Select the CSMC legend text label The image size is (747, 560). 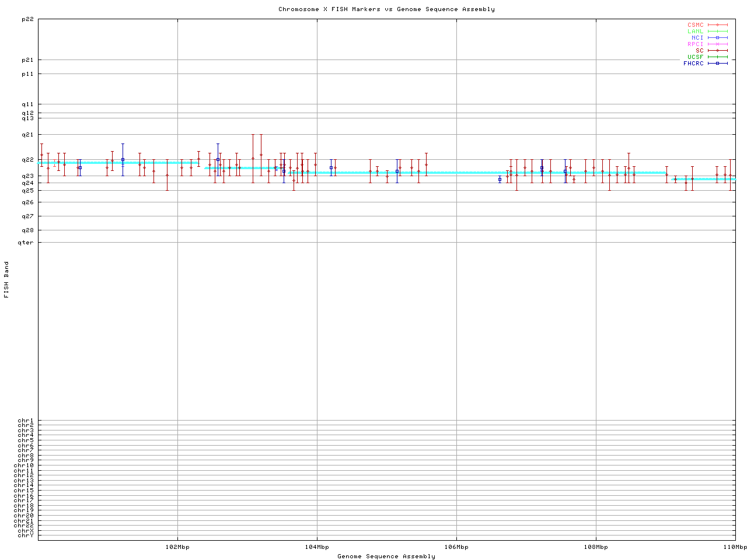coord(695,25)
